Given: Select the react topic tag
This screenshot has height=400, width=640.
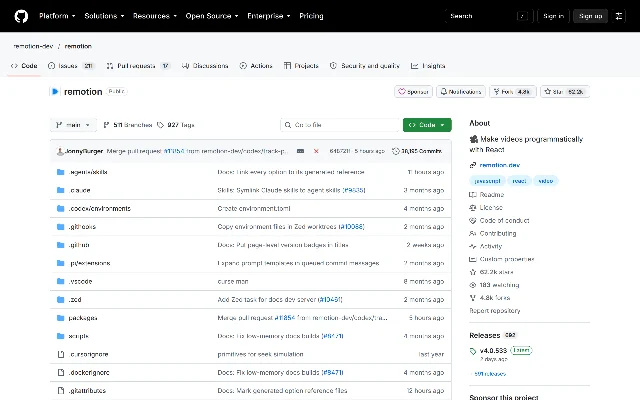Looking at the screenshot, I should pos(519,181).
